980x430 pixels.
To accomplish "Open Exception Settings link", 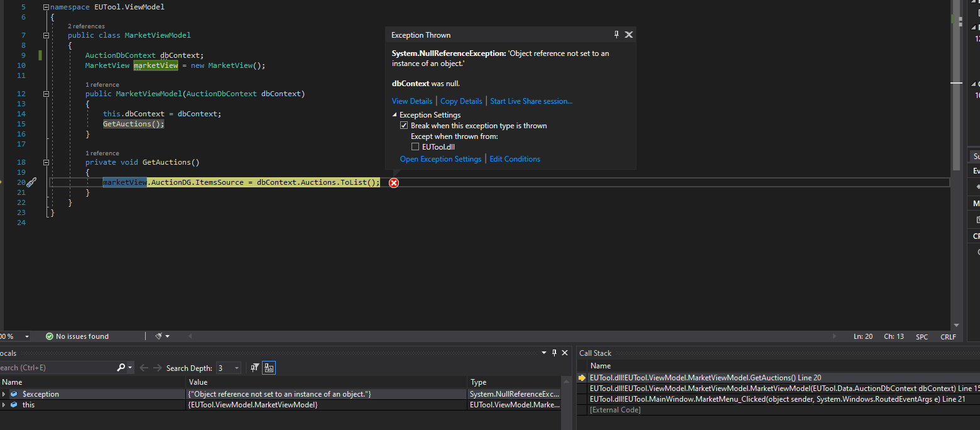I will coord(440,159).
